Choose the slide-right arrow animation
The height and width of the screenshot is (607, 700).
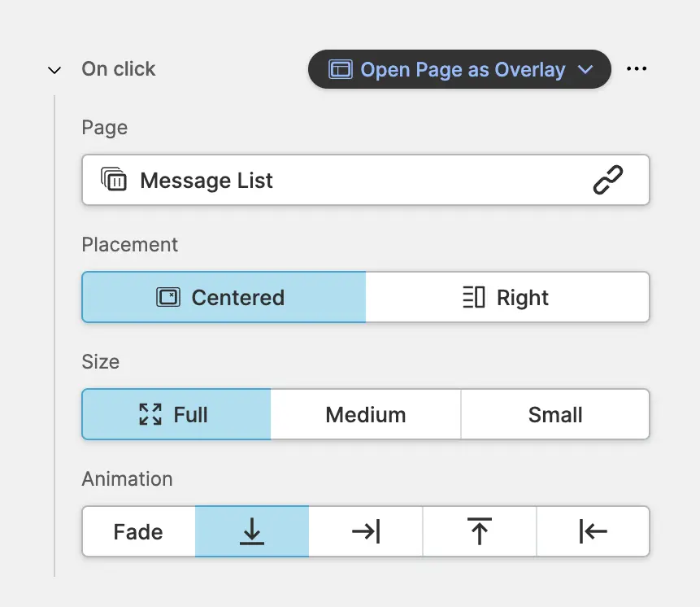366,531
